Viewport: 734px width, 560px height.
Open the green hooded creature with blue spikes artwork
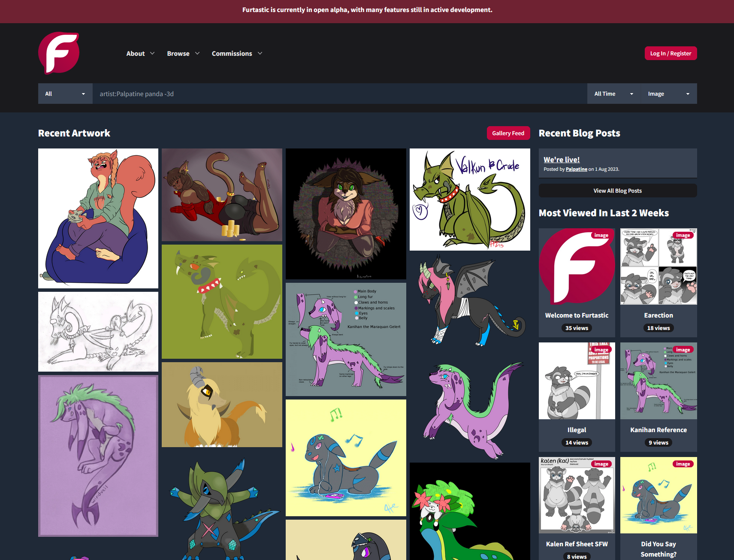click(222, 506)
